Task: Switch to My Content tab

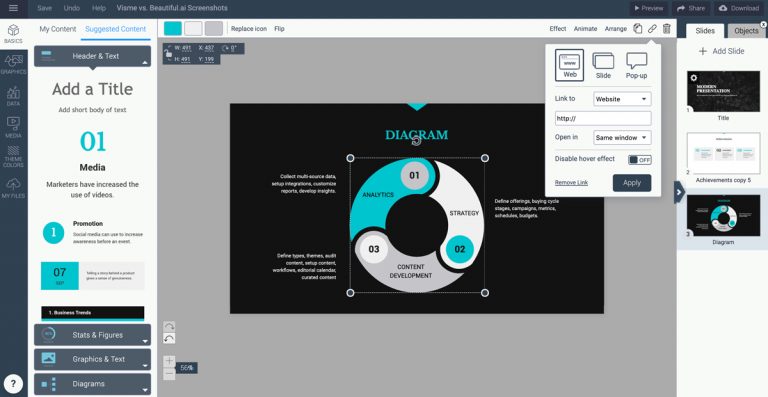Action: tap(58, 29)
